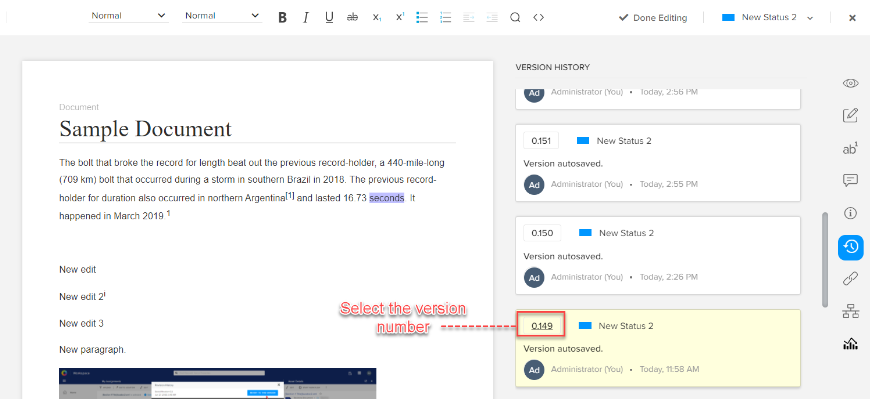Insert a bulleted list
870x399 pixels.
(422, 18)
